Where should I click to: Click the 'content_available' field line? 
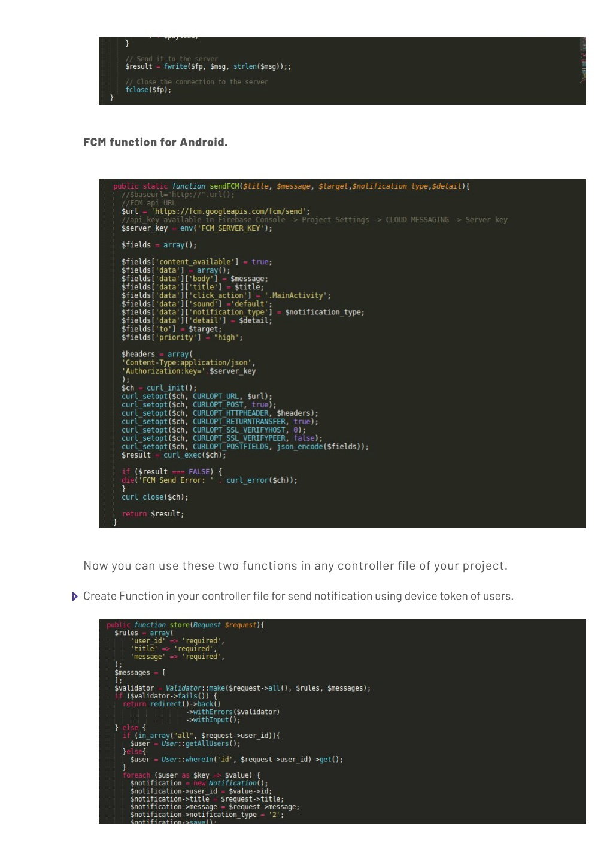[x=196, y=262]
